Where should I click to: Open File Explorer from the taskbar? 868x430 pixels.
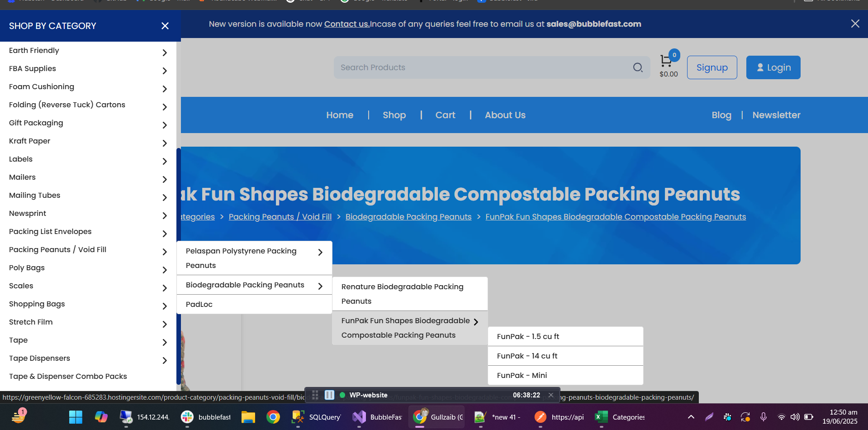[248, 417]
